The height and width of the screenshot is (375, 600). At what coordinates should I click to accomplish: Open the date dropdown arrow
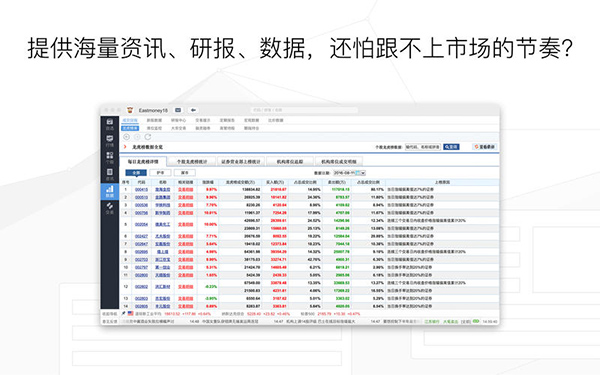click(x=363, y=173)
